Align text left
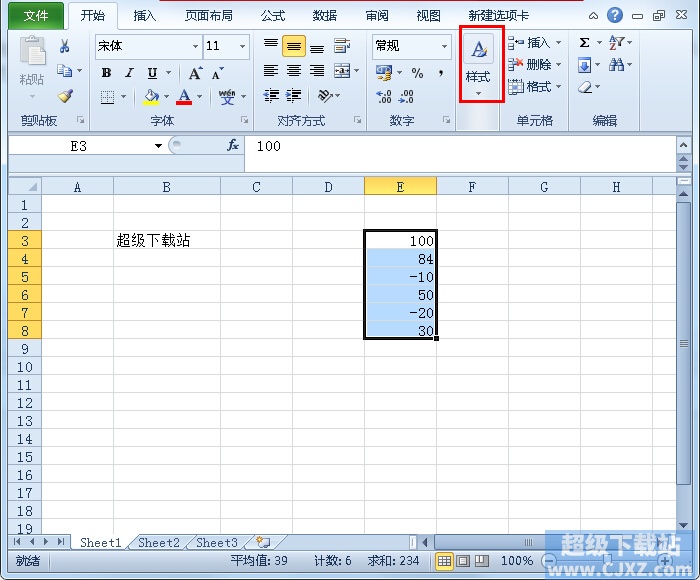Screen dimensions: 700x580 click(x=271, y=71)
